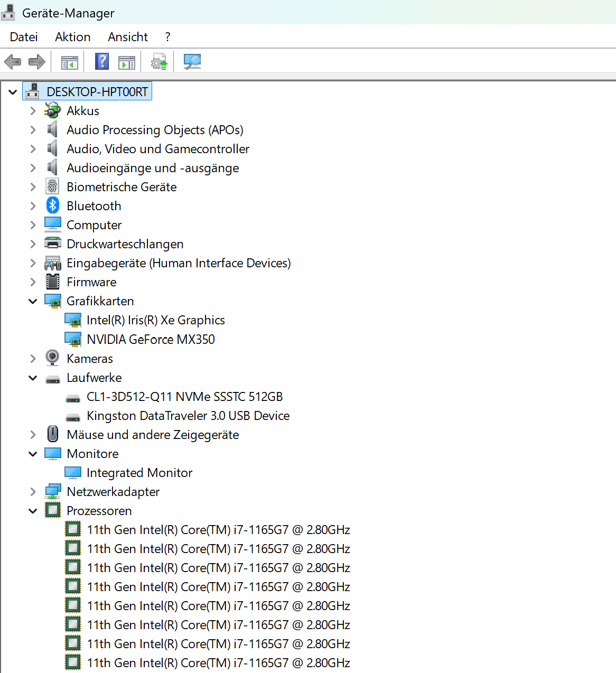Select Mäuse und andere Zeigegeräte label
The height and width of the screenshot is (673, 616).
(x=153, y=434)
